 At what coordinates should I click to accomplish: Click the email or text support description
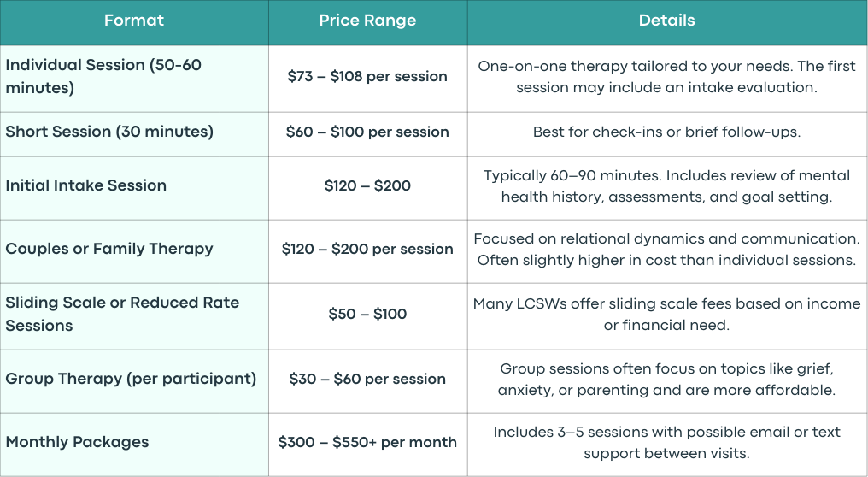(x=666, y=443)
